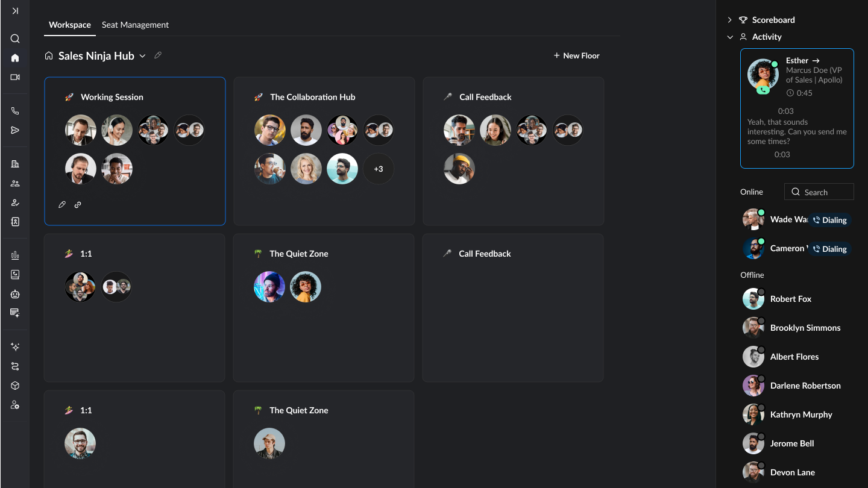Open search from the left sidebar
Image resolution: width=868 pixels, height=488 pixels.
(15, 39)
